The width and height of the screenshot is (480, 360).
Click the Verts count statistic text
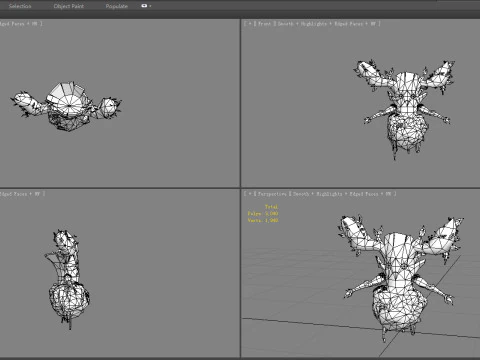pyautogui.click(x=263, y=220)
